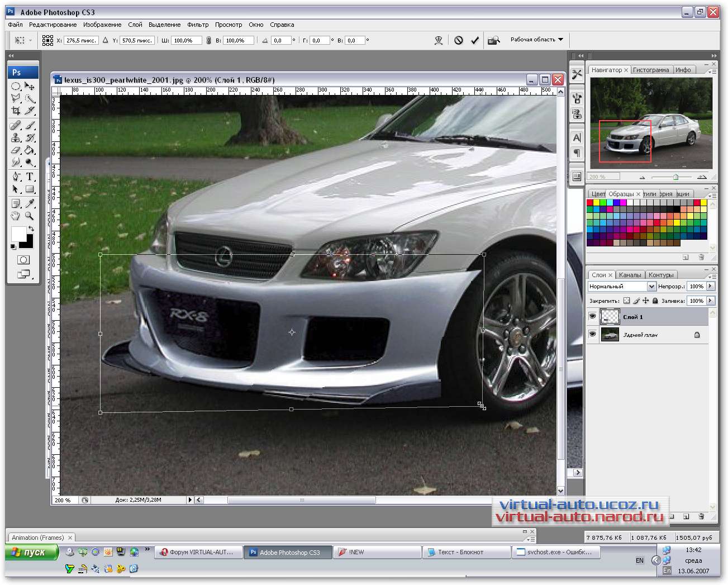Select the Healing Brush tool
This screenshot has height=585, width=728.
click(16, 125)
